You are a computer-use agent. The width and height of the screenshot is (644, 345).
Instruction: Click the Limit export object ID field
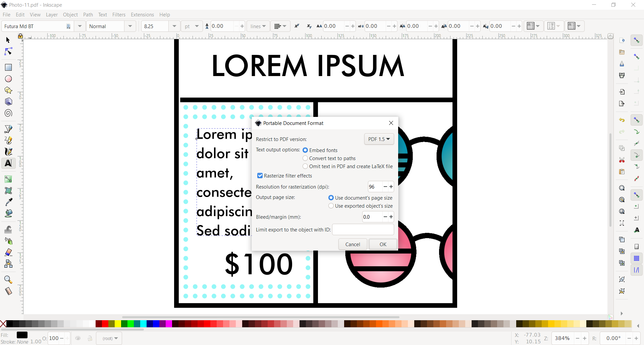point(363,230)
